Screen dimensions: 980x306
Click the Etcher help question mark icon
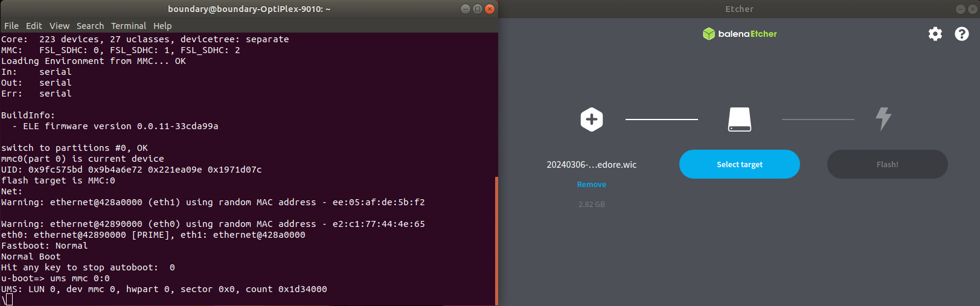click(x=961, y=34)
